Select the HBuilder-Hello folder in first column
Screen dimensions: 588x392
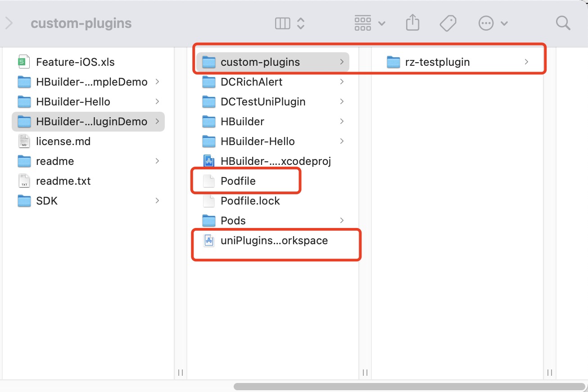point(88,101)
